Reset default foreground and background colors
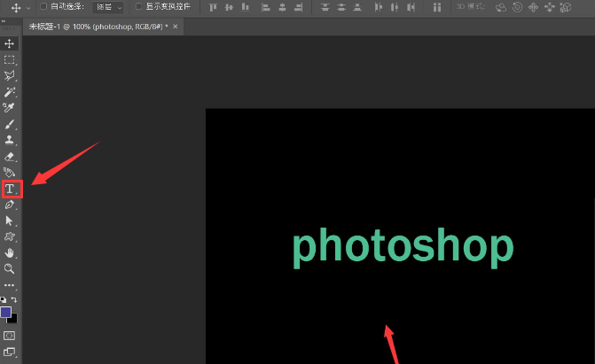 [4, 299]
